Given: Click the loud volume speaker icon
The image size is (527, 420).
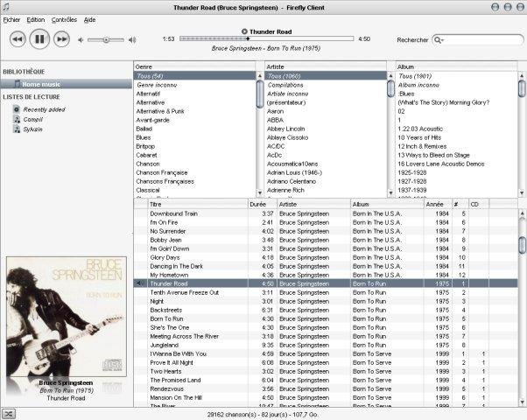Looking at the screenshot, I should coord(132,40).
